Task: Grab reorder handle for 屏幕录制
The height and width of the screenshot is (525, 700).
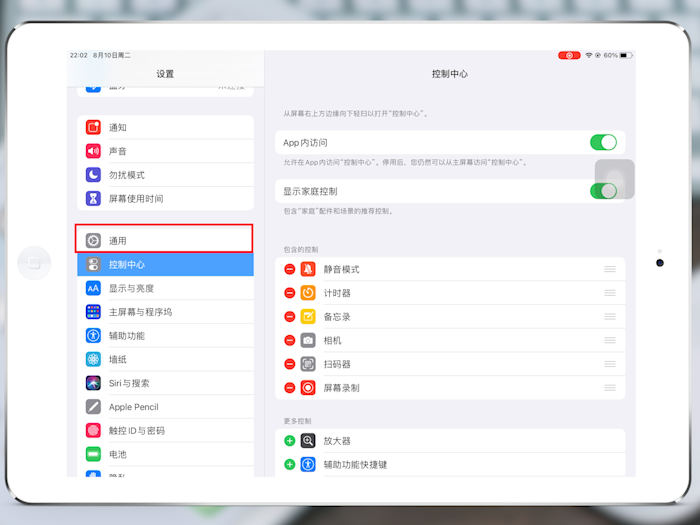Action: (x=610, y=388)
